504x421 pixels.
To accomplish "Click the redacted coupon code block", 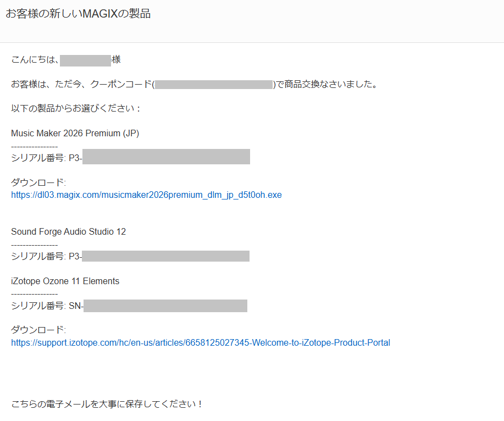I will (x=214, y=85).
